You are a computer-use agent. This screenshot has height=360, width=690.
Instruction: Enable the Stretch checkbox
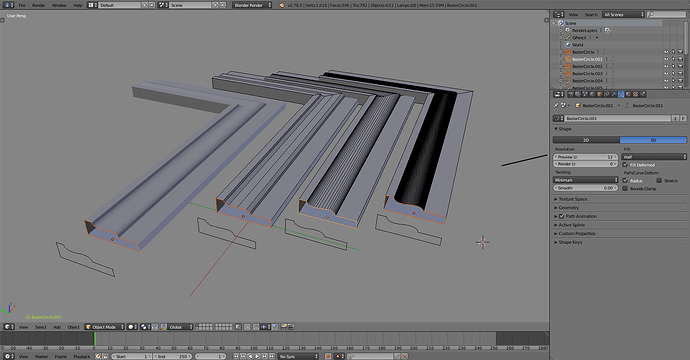(659, 180)
